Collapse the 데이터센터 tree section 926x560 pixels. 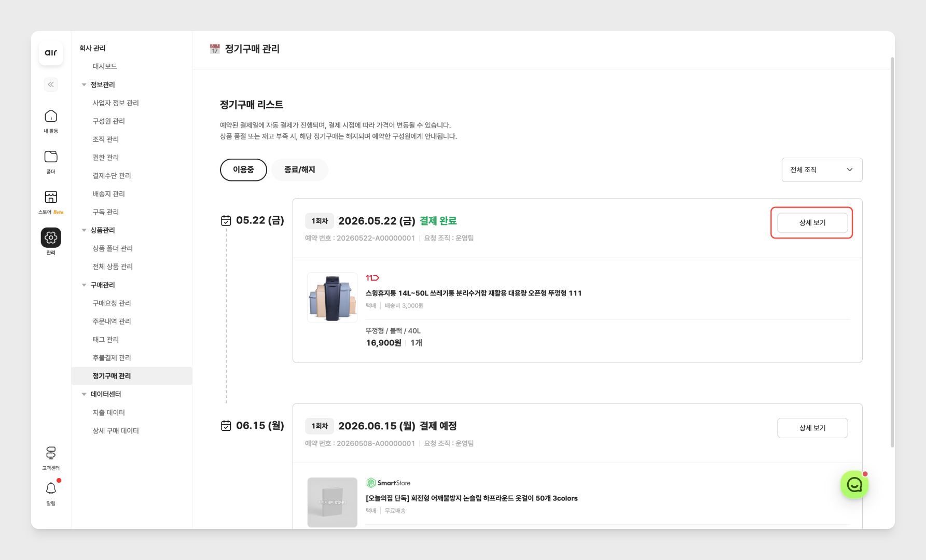(x=84, y=394)
